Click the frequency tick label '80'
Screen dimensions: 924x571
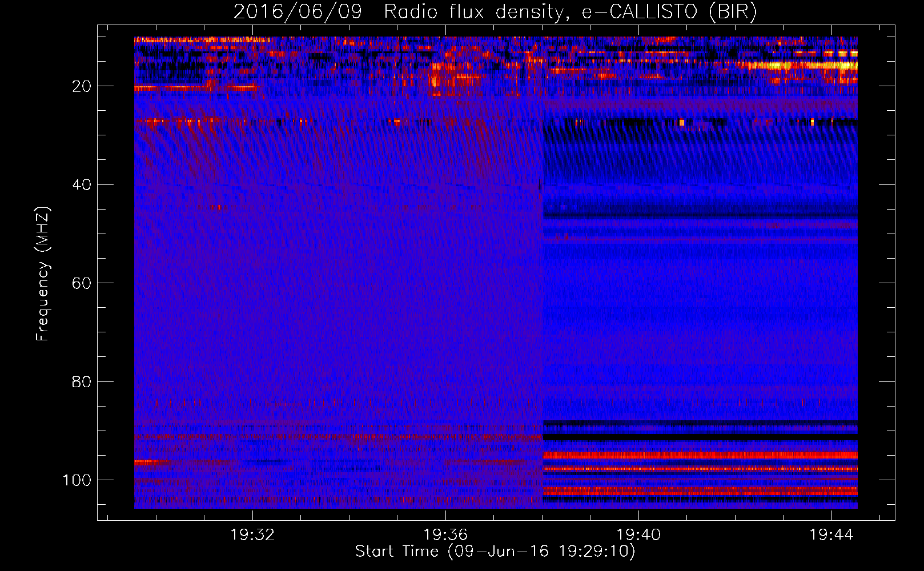pos(82,381)
